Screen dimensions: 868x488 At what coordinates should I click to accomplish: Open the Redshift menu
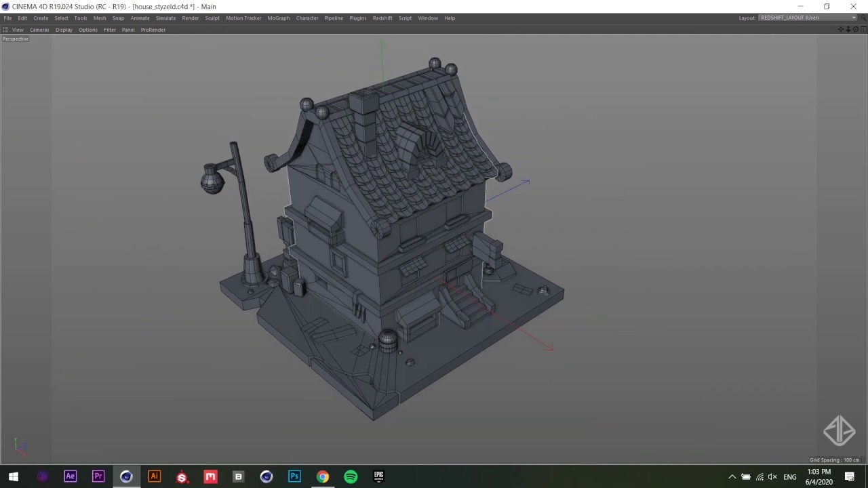pos(382,18)
